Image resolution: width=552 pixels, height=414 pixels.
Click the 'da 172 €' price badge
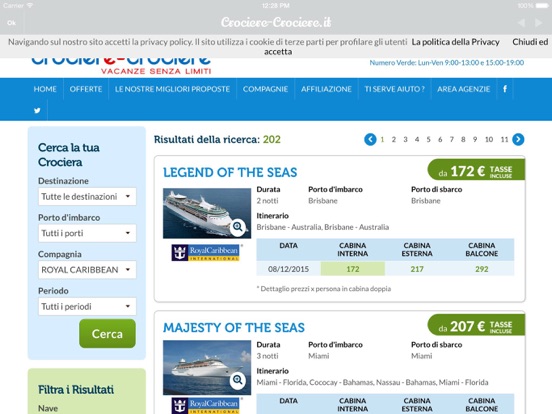[476, 170]
